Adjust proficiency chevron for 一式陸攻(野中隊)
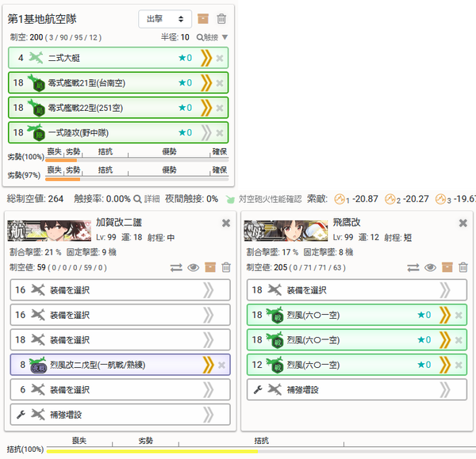 (x=206, y=132)
